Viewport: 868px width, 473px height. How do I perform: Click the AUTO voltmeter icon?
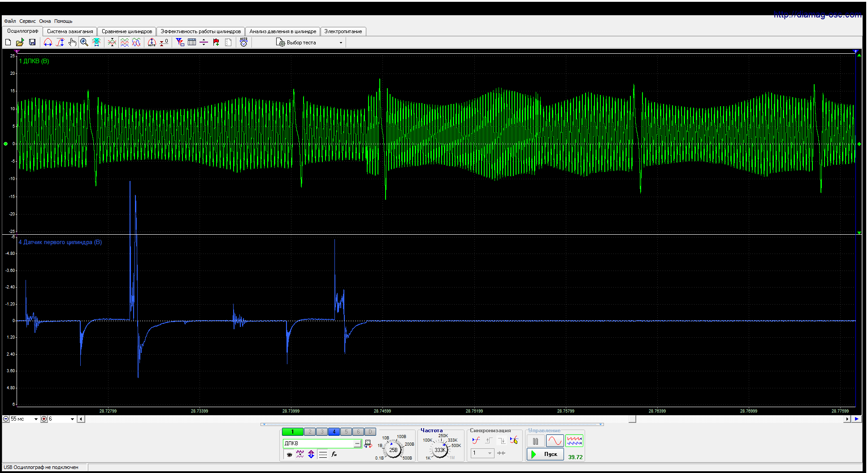(x=243, y=42)
